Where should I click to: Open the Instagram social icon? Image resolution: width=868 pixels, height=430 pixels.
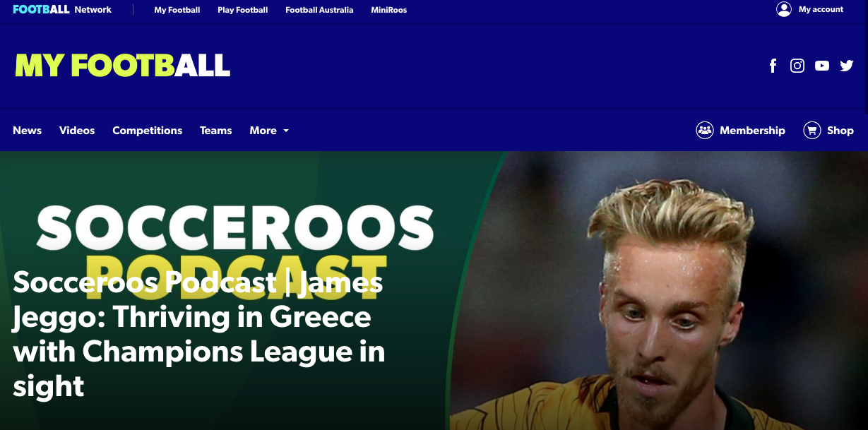(797, 66)
